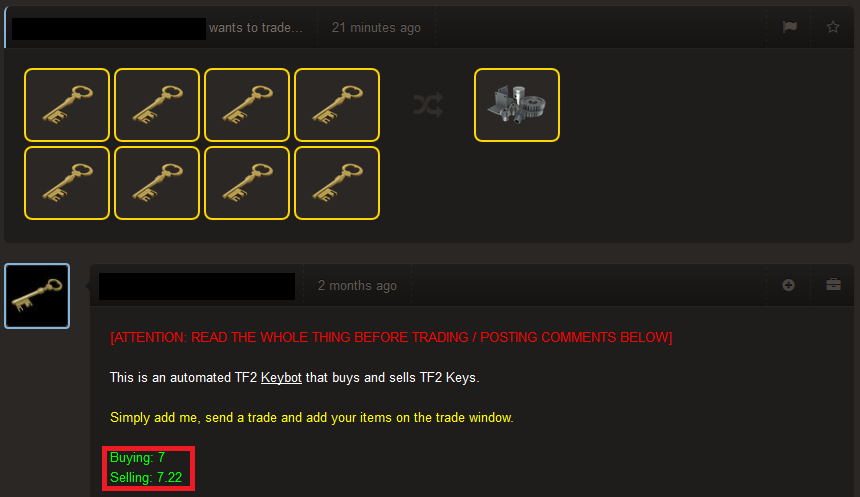860x497 pixels.
Task: Click the shuffle trade arrows icon
Action: pos(428,105)
